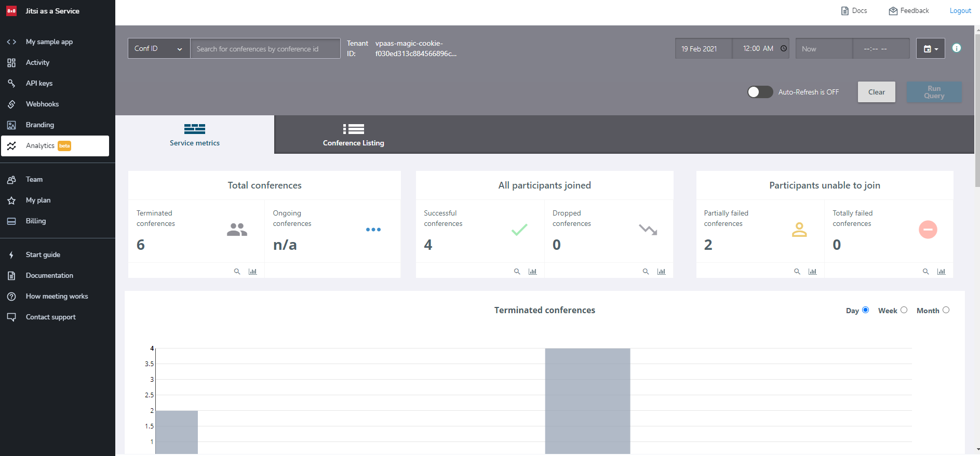Screen dimensions: 980x456
Task: Open the calendar presets dropdown
Action: pyautogui.click(x=931, y=48)
